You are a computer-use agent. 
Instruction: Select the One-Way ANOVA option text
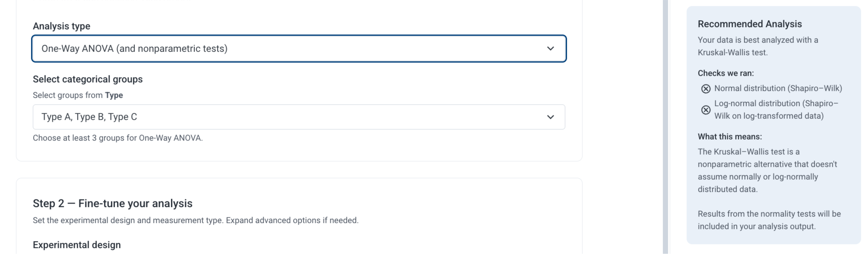pos(134,48)
